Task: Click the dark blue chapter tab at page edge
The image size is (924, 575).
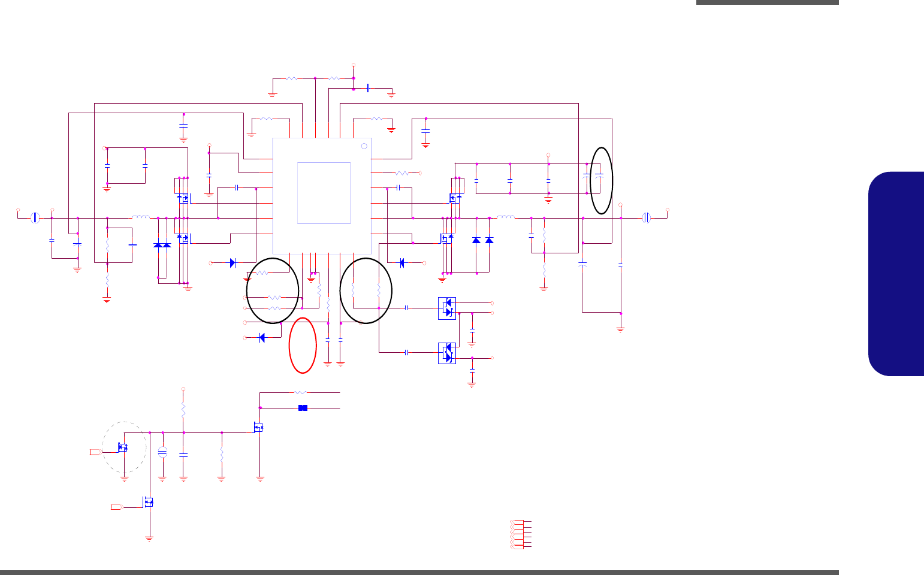Action: tap(896, 274)
